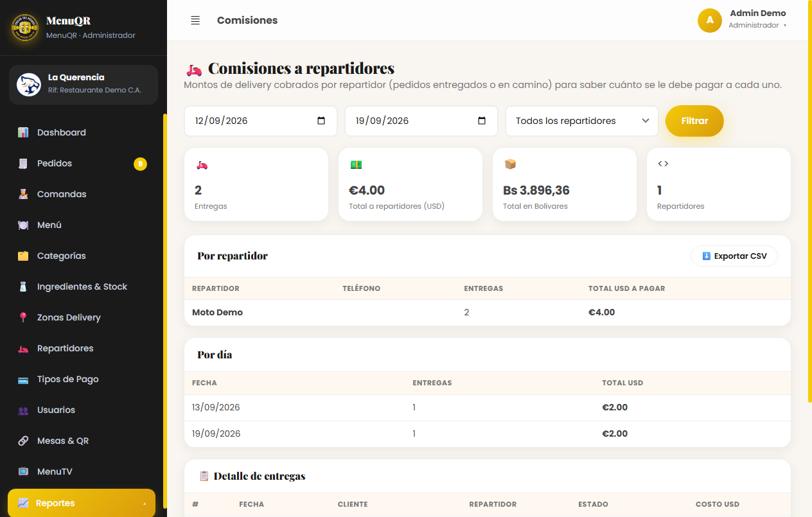Screen dimensions: 812x517
Task: Click the Comisiones page title in header
Action: (247, 21)
